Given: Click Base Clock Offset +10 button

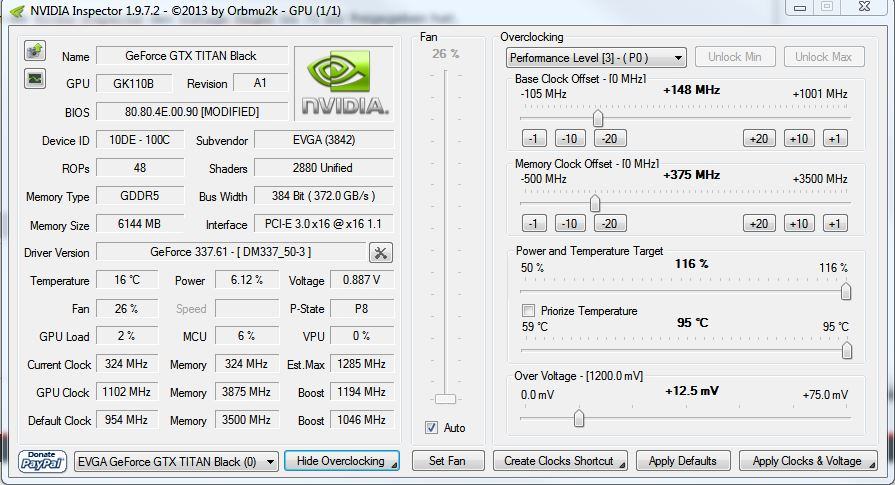Looking at the screenshot, I should [799, 138].
